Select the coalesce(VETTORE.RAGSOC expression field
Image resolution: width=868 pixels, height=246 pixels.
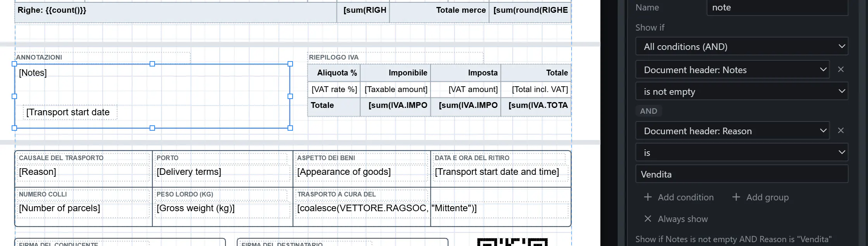point(432,209)
